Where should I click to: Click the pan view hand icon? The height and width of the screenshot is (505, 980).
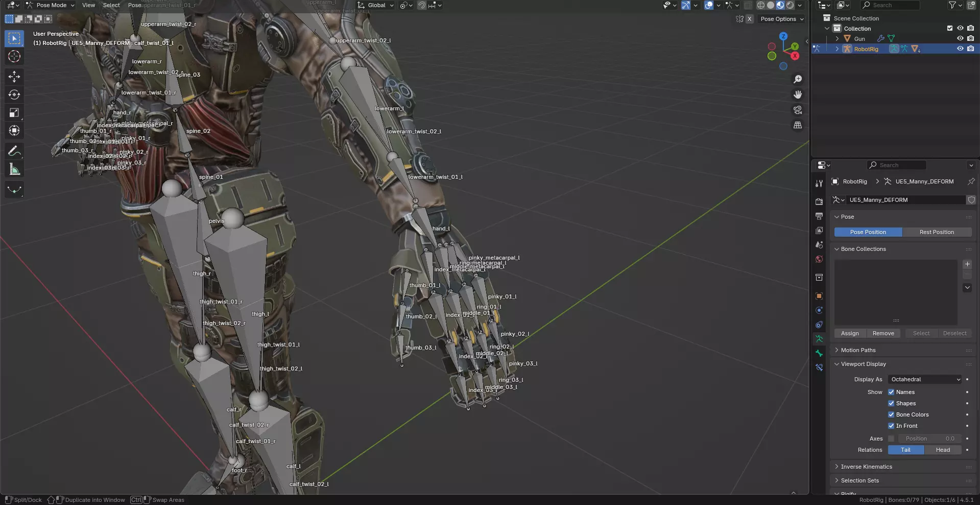click(x=798, y=95)
